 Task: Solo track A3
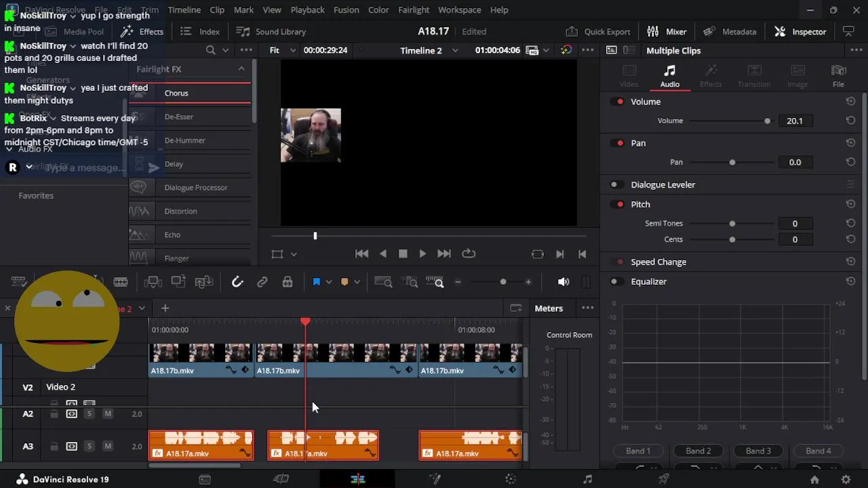89,446
